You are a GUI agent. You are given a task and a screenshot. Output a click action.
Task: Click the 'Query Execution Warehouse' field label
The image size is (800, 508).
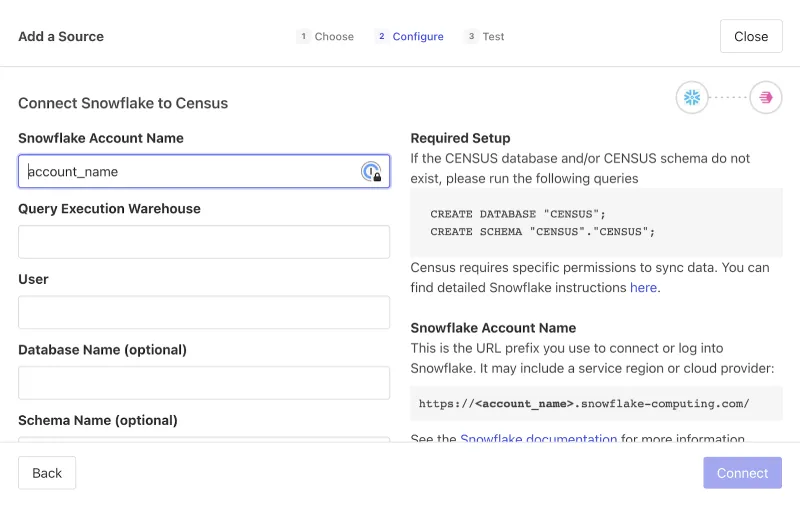pos(109,209)
